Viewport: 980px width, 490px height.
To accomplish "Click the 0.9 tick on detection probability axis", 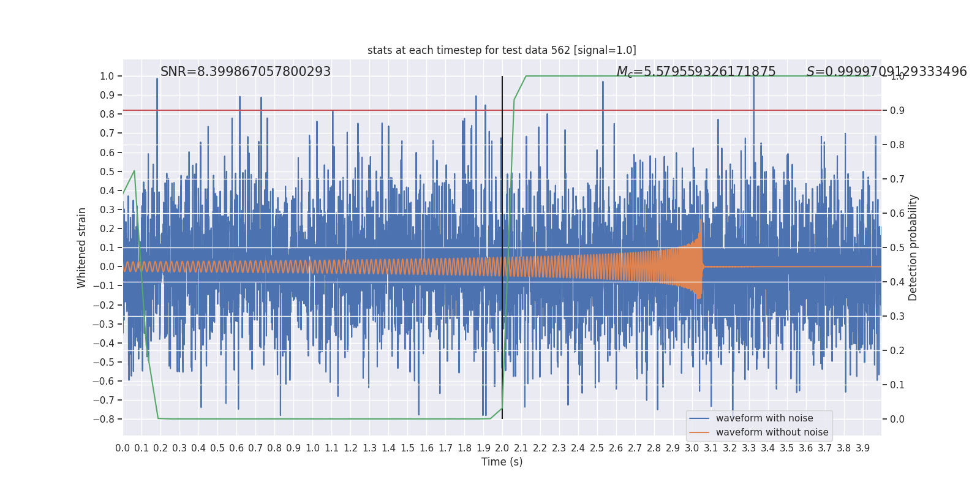I will [x=897, y=110].
